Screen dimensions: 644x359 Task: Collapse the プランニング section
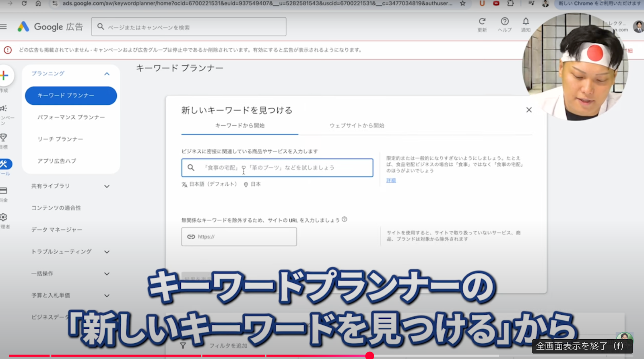tap(107, 74)
